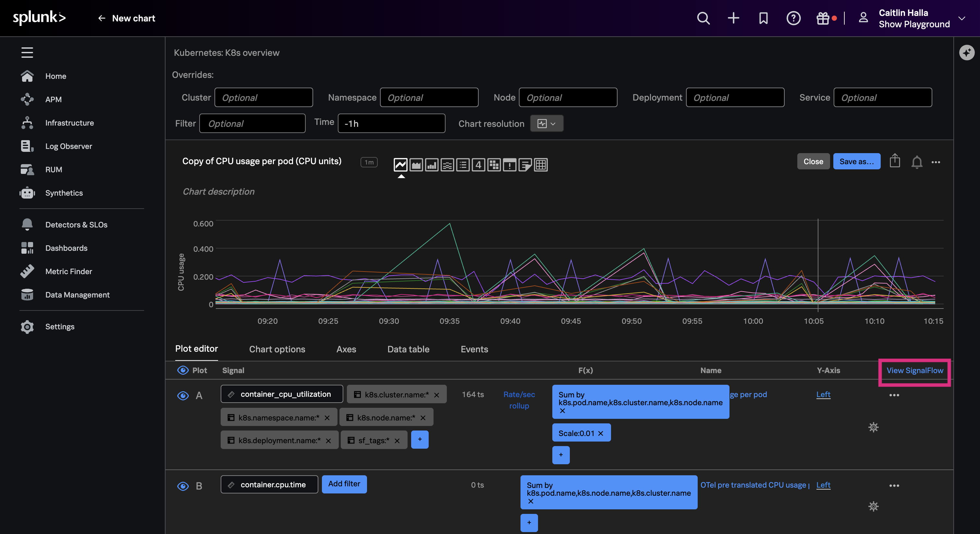The image size is (980, 534).
Task: Open the Chart resolution dropdown
Action: 547,123
